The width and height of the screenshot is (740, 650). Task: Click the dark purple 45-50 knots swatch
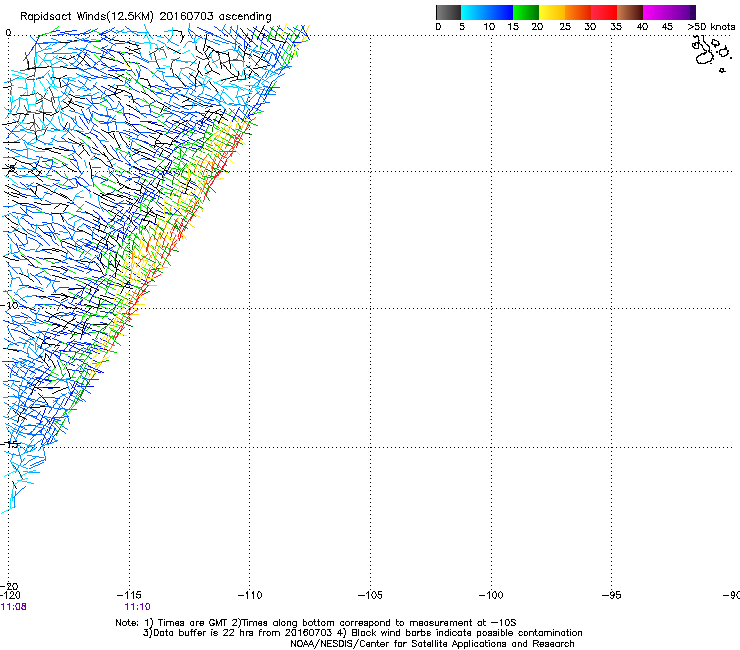(x=682, y=12)
